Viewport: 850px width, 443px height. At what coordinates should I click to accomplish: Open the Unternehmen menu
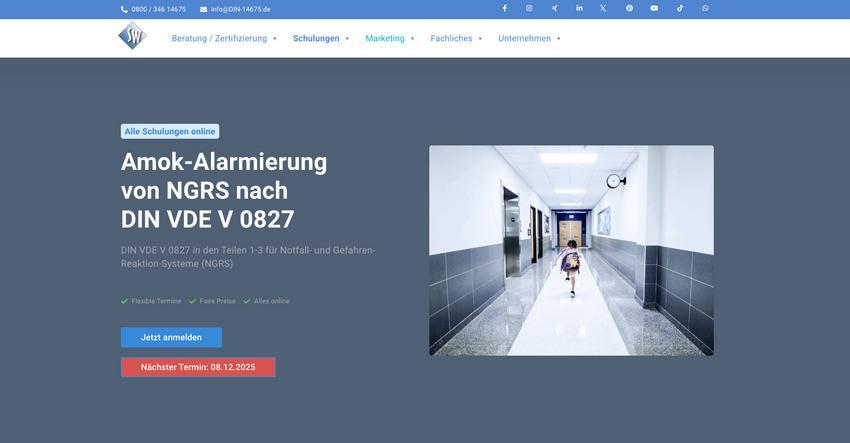pyautogui.click(x=524, y=38)
